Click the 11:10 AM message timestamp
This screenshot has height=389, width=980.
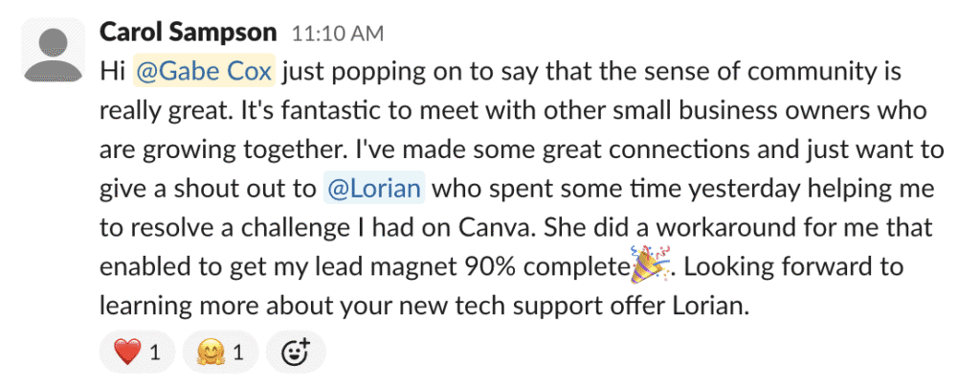tap(337, 34)
